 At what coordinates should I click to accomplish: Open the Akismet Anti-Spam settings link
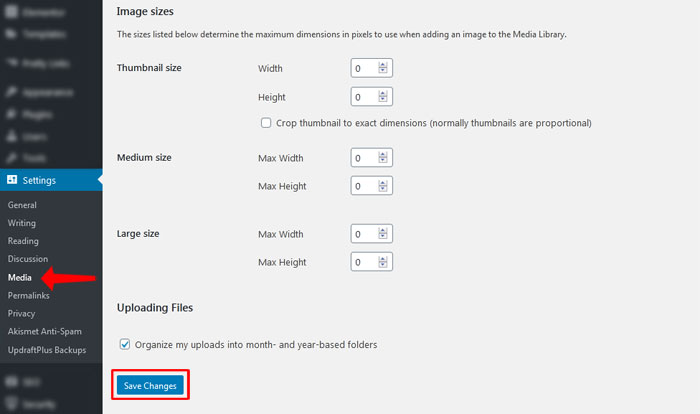click(44, 331)
